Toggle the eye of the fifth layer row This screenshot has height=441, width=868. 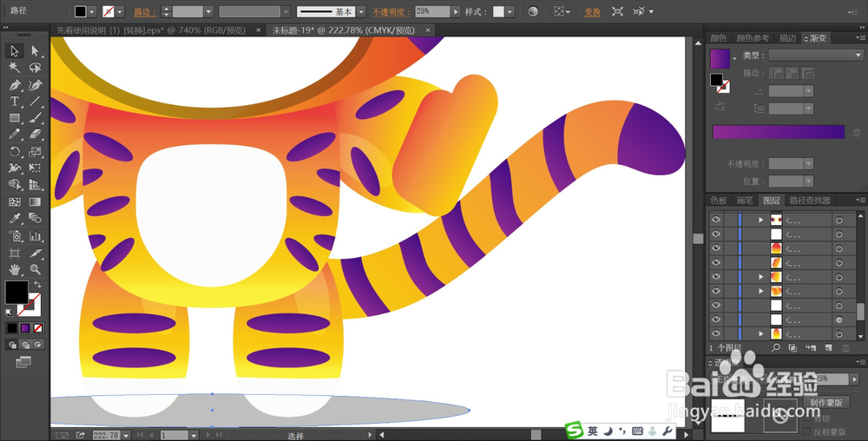tap(716, 277)
